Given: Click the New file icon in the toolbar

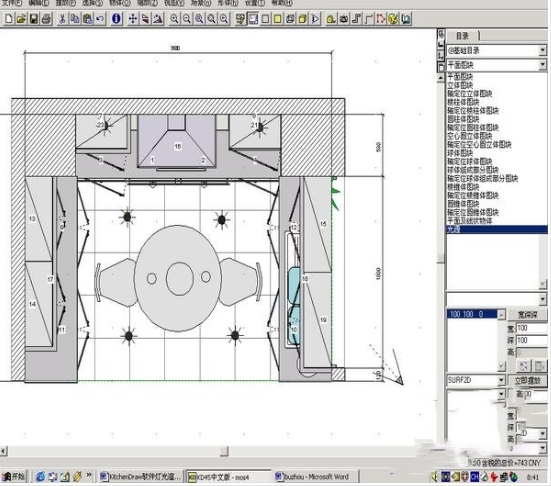Looking at the screenshot, I should (9, 19).
